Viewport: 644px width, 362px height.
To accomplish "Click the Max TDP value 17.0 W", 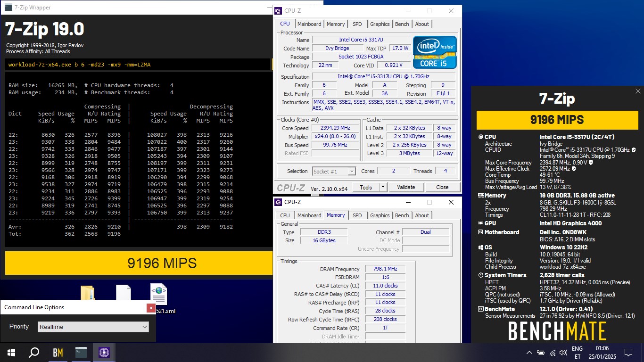I will click(x=400, y=48).
